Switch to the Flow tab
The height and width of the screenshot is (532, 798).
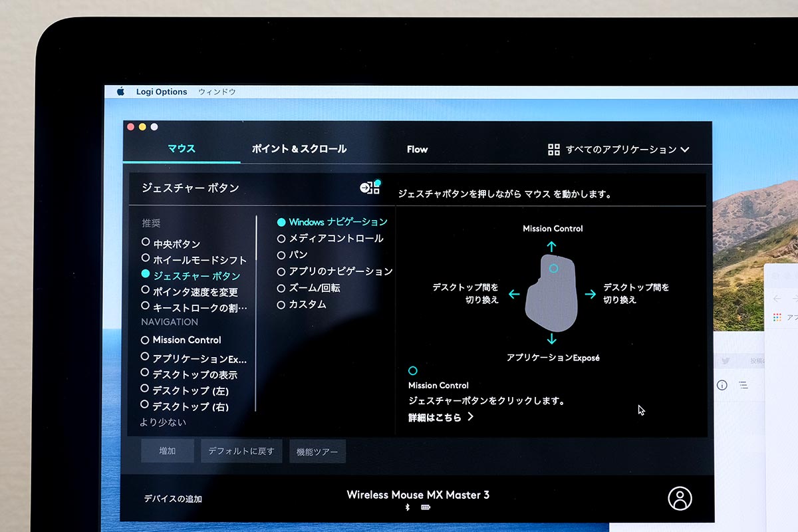(417, 150)
